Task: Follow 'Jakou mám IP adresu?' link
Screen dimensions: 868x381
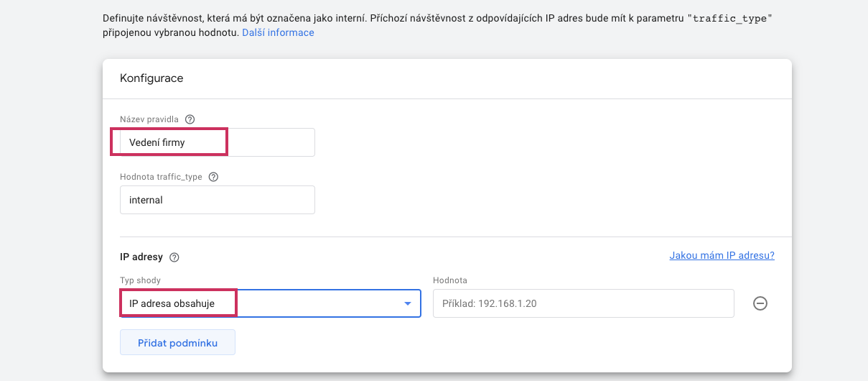Action: 722,255
